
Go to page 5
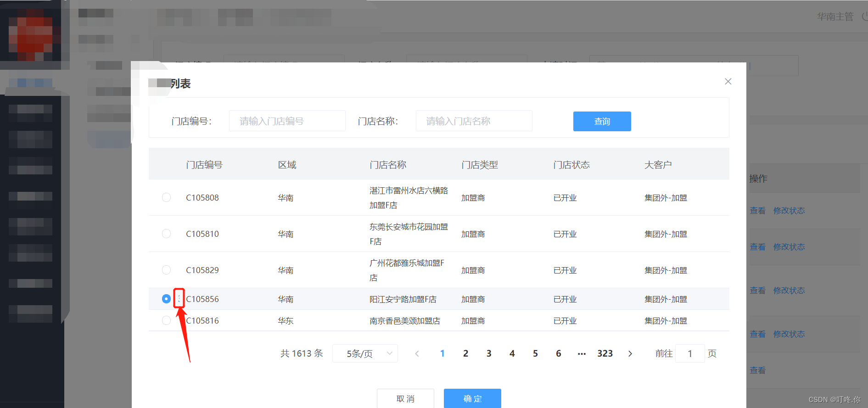point(535,353)
